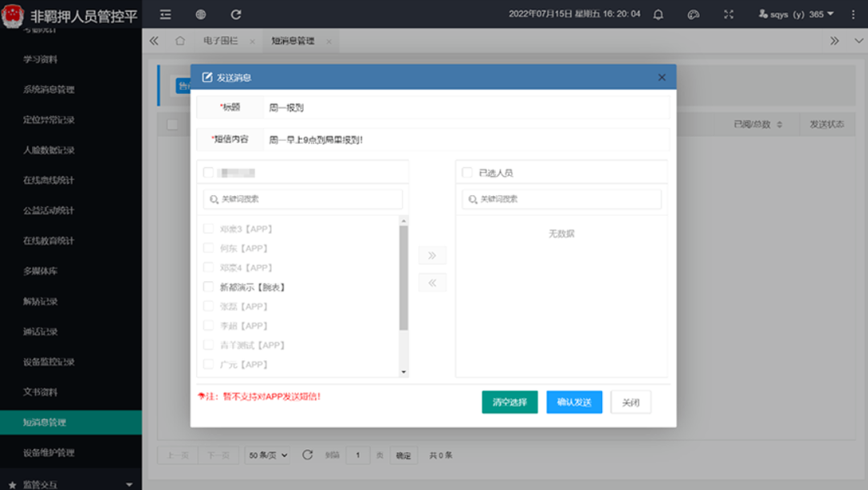
Task: Click the sidebar collapse hamburger icon
Action: (x=166, y=14)
